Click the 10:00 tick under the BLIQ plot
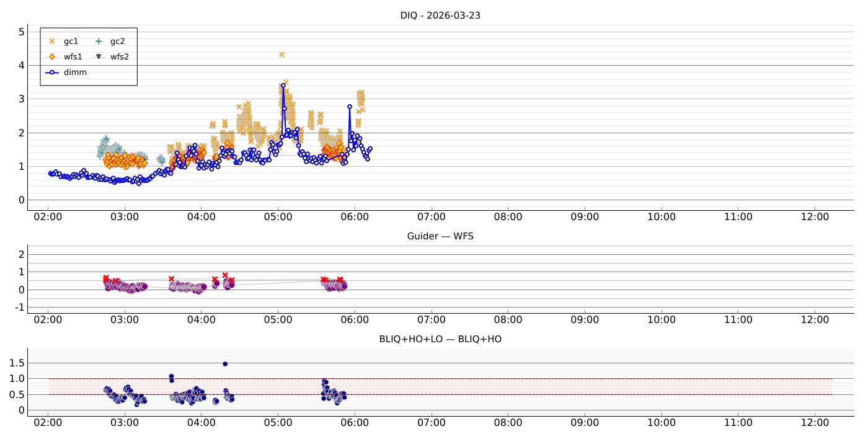Screen dimensions: 868x434 (x=662, y=423)
